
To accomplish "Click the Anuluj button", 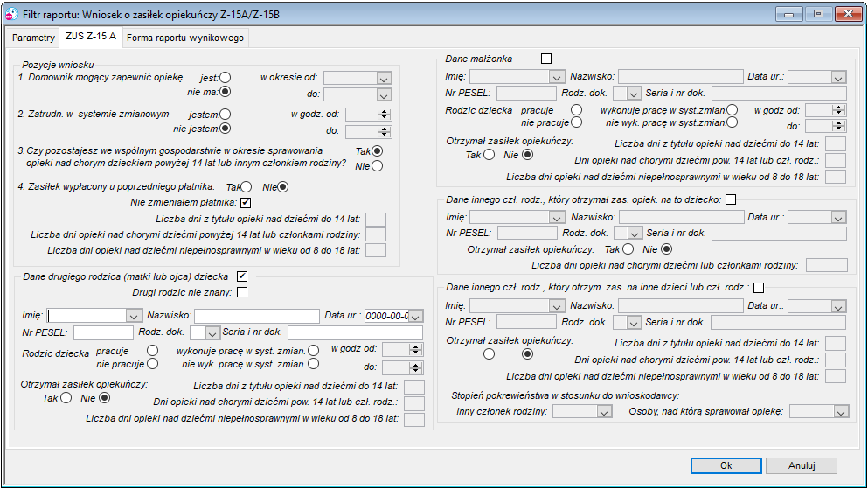I will 802,465.
